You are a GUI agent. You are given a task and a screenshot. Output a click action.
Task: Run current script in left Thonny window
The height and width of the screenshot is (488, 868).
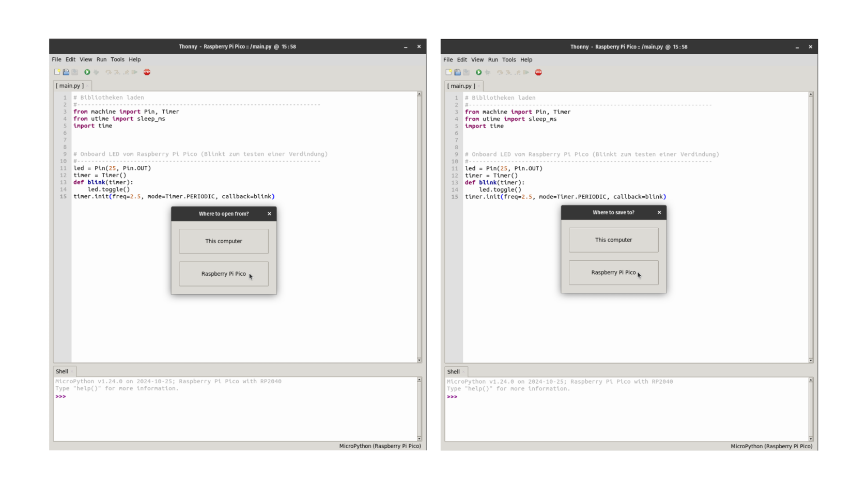[87, 72]
